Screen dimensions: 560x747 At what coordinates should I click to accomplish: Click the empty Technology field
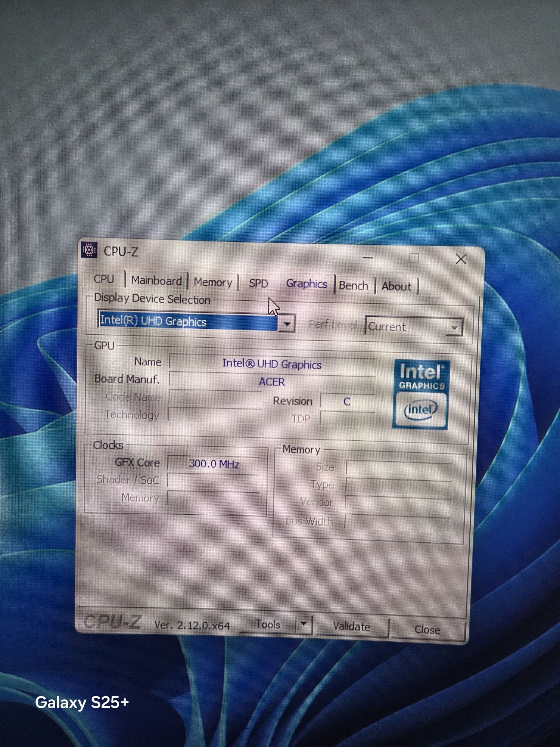215,416
